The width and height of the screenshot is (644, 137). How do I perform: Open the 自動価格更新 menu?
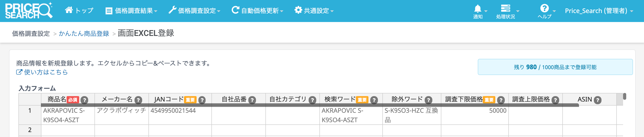pos(258,11)
